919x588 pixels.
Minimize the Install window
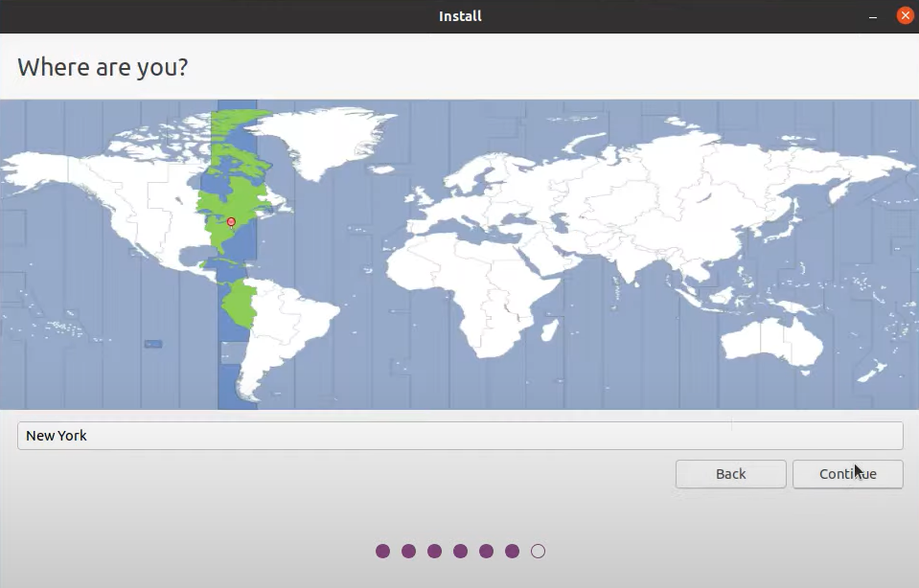pyautogui.click(x=873, y=16)
